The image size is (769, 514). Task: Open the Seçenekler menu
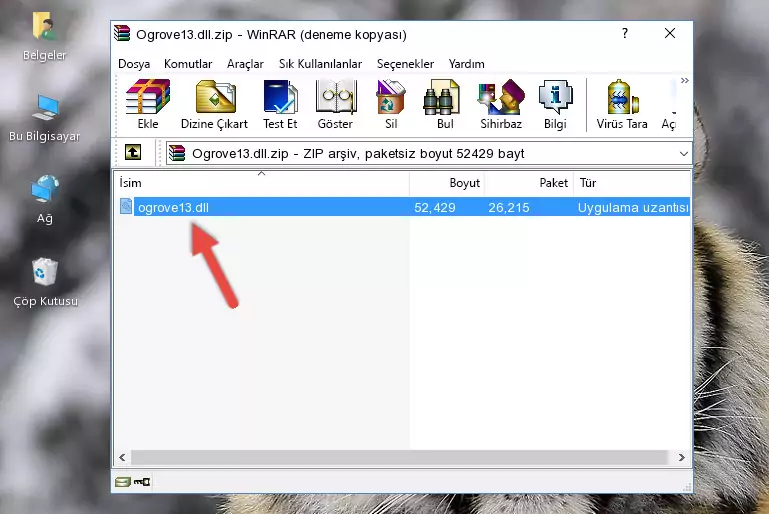405,64
